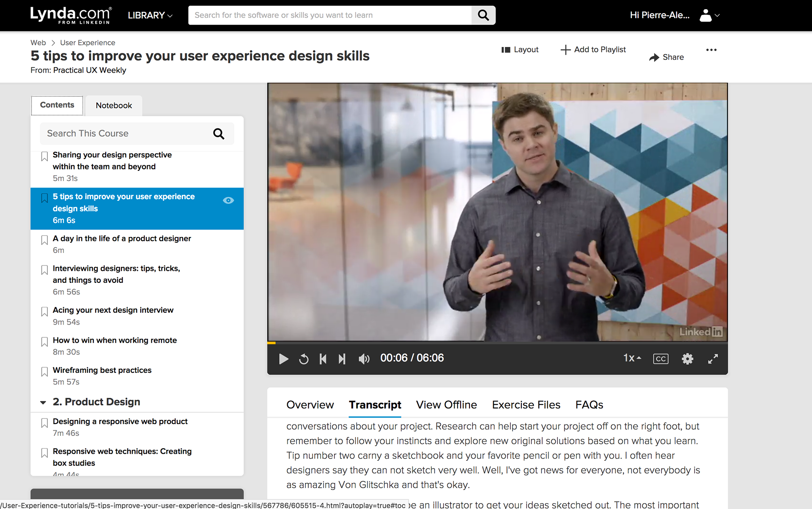Screen dimensions: 812x509
Task: Click the plus icon for playlist
Action: [565, 50]
